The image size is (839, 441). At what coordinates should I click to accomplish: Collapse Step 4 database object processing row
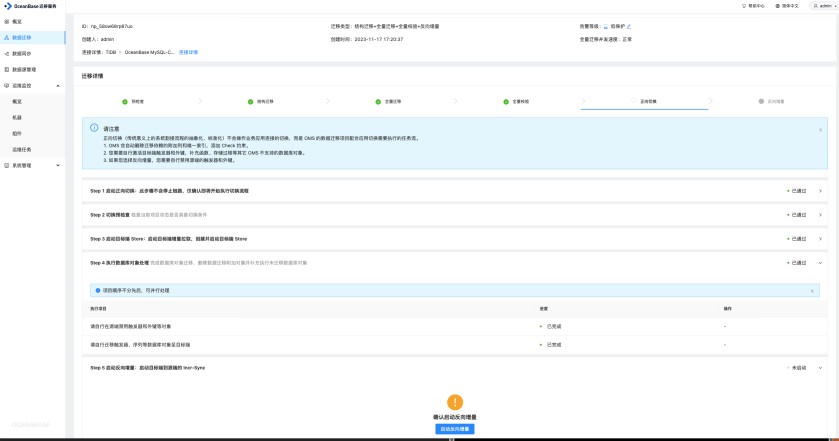(x=455, y=263)
